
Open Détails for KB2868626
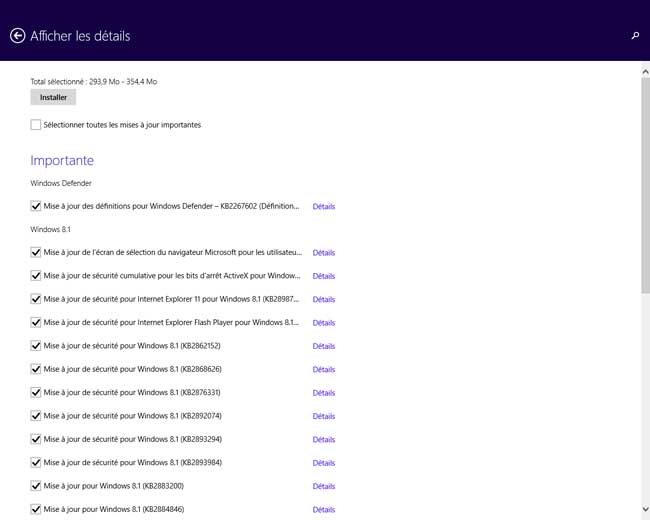[x=324, y=369]
